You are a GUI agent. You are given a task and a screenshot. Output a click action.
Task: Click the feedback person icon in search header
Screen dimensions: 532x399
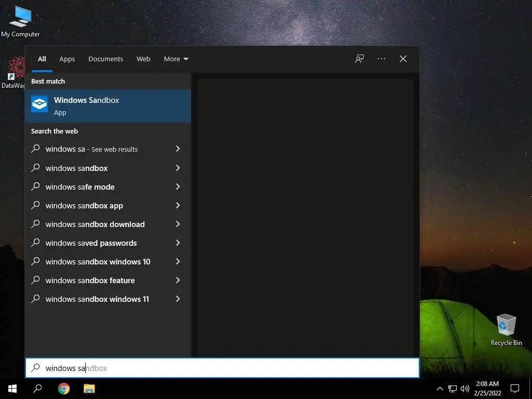(x=360, y=59)
